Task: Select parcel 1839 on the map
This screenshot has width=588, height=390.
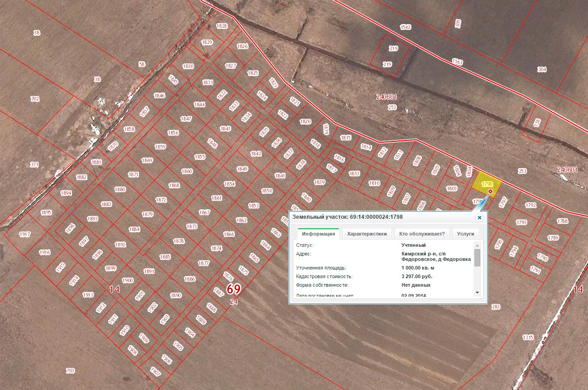Action: tap(320, 182)
